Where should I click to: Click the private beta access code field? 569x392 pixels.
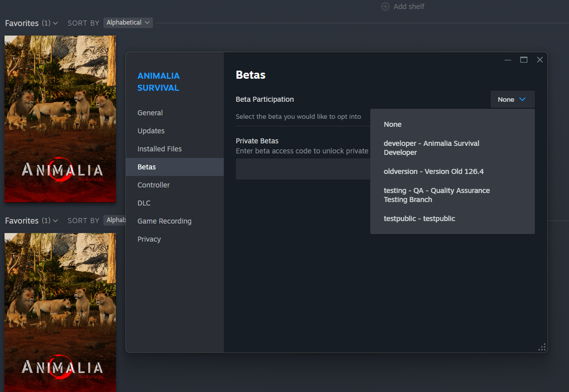(301, 169)
